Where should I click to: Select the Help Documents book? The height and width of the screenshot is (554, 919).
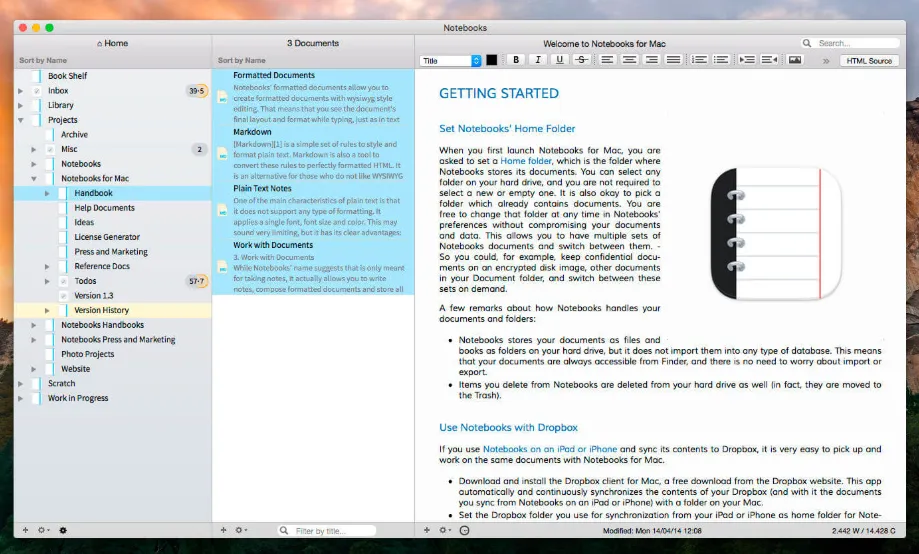tap(113, 208)
